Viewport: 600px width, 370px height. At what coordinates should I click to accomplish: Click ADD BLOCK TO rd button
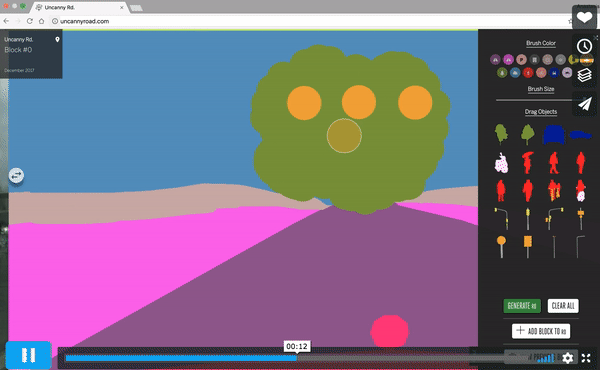click(x=541, y=331)
